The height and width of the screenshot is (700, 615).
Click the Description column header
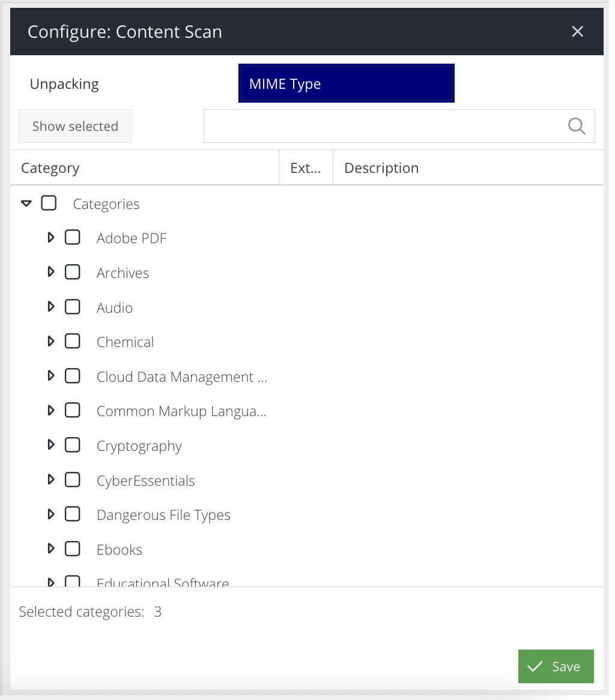[468, 168]
